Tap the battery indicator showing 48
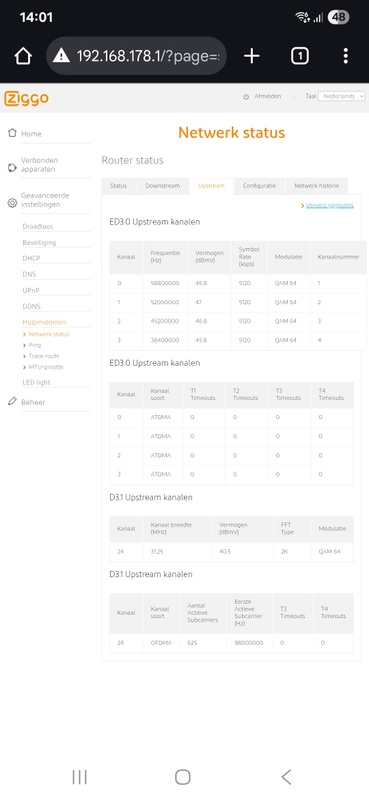Image resolution: width=369 pixels, height=800 pixels. [338, 17]
